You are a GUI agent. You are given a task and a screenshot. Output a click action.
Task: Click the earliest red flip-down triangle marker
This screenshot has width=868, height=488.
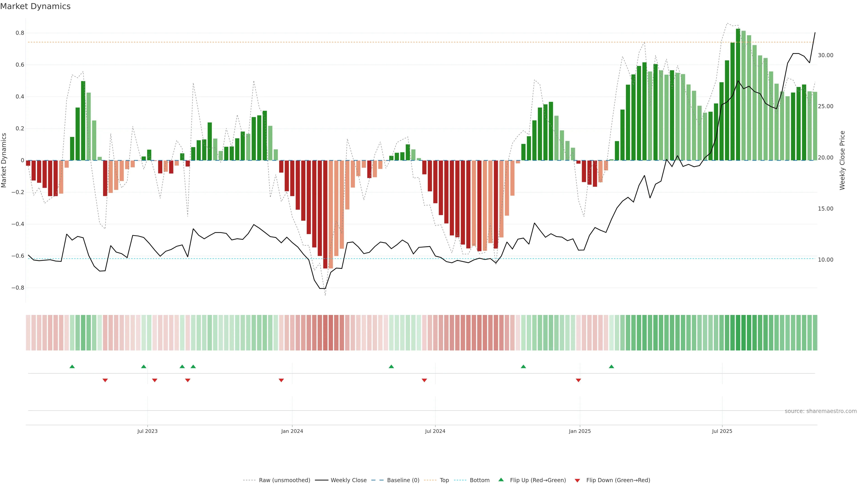pos(105,380)
